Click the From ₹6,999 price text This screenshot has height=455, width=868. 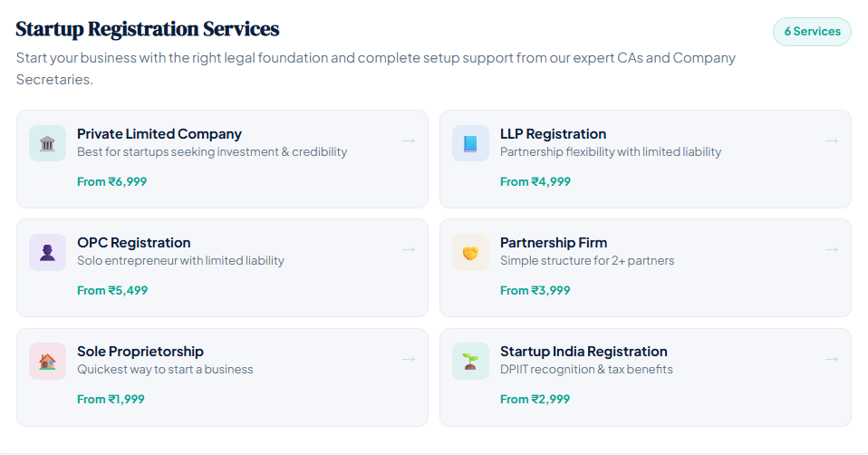pyautogui.click(x=111, y=181)
